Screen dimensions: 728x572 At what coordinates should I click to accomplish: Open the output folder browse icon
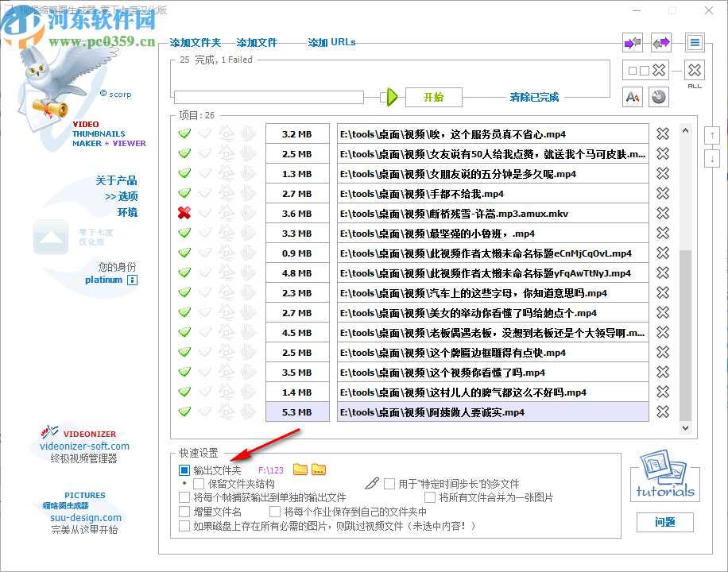[x=300, y=470]
